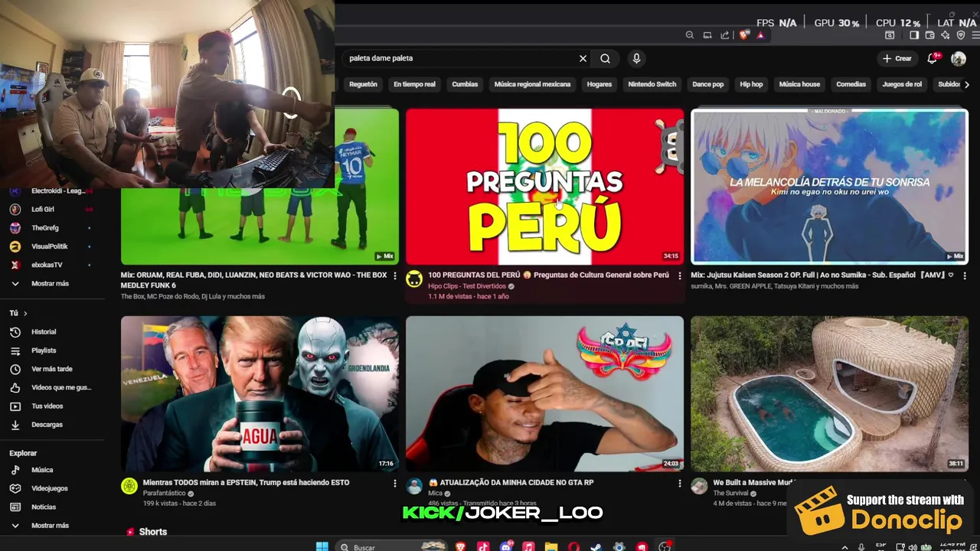Image resolution: width=980 pixels, height=551 pixels.
Task: Click the browser zoom-out magnifier icon
Action: click(x=690, y=35)
